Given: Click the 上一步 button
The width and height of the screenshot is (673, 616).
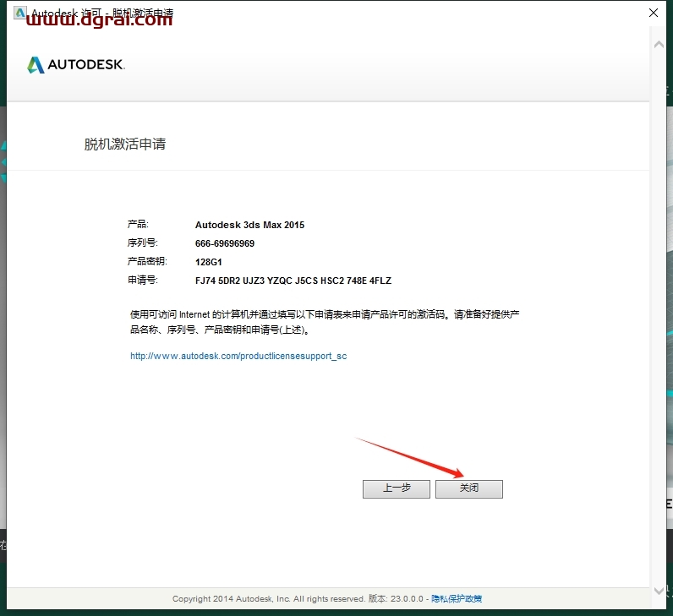Looking at the screenshot, I should click(x=397, y=488).
